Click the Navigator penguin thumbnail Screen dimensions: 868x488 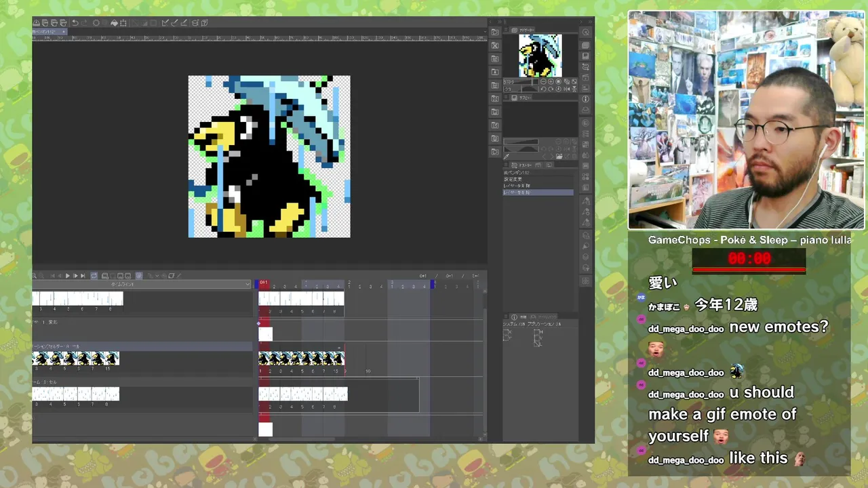tap(540, 56)
